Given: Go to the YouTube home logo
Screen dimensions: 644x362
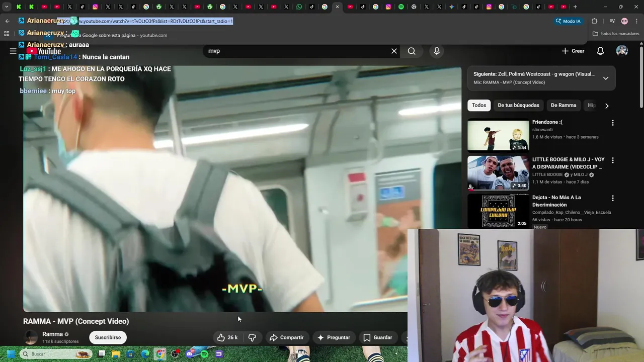Looking at the screenshot, I should [44, 51].
